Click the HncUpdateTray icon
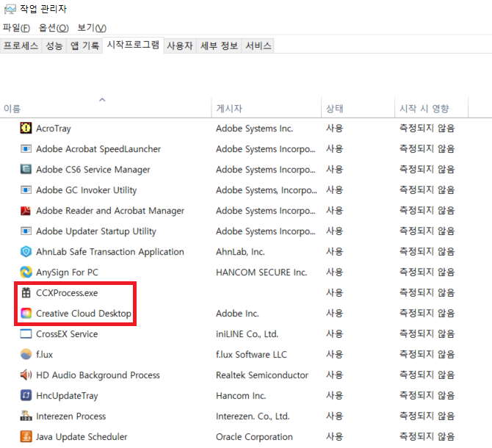492x448 pixels. (26, 395)
